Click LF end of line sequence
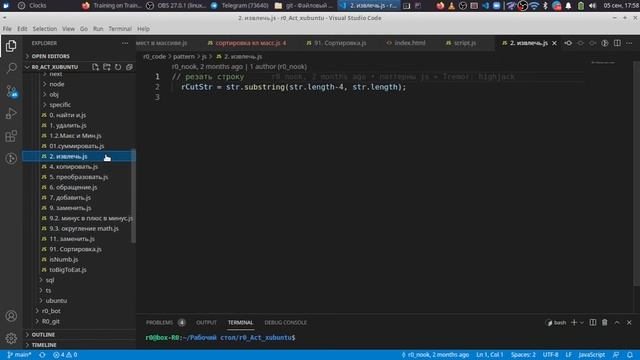The image size is (640, 360). [x=568, y=355]
